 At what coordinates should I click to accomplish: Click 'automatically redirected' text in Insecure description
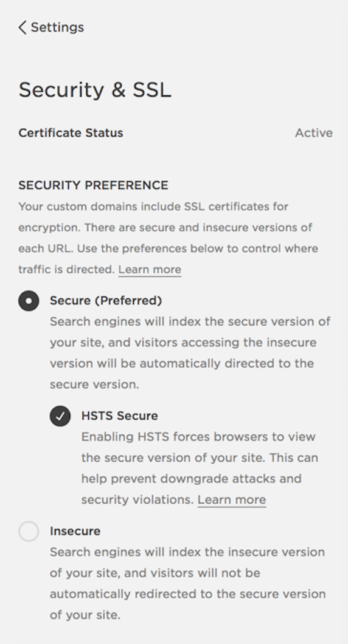(x=142, y=594)
